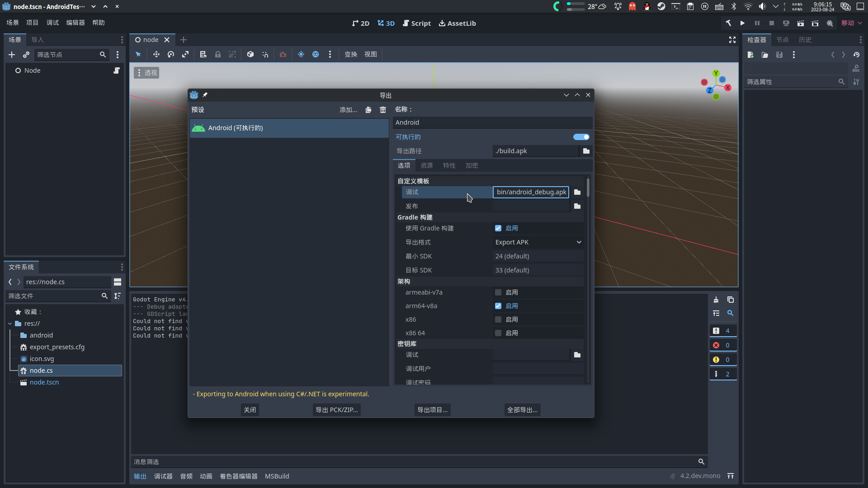Click the 导出 PCK/ZIP button
Image resolution: width=868 pixels, height=488 pixels.
(x=336, y=410)
